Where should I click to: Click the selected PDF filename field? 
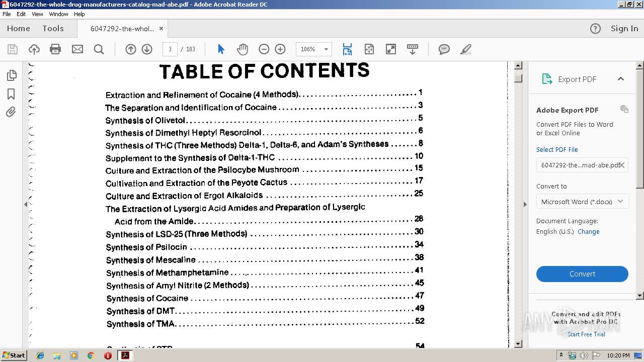(x=582, y=165)
